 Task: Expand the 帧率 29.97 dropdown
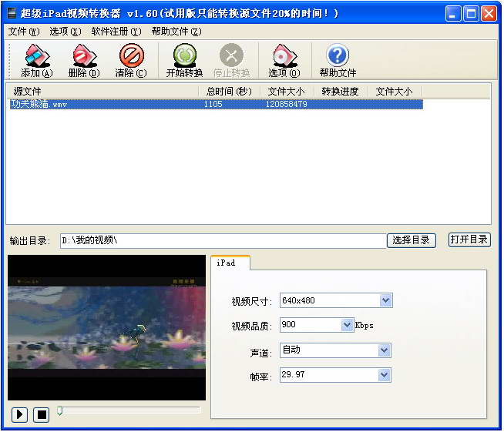click(384, 375)
